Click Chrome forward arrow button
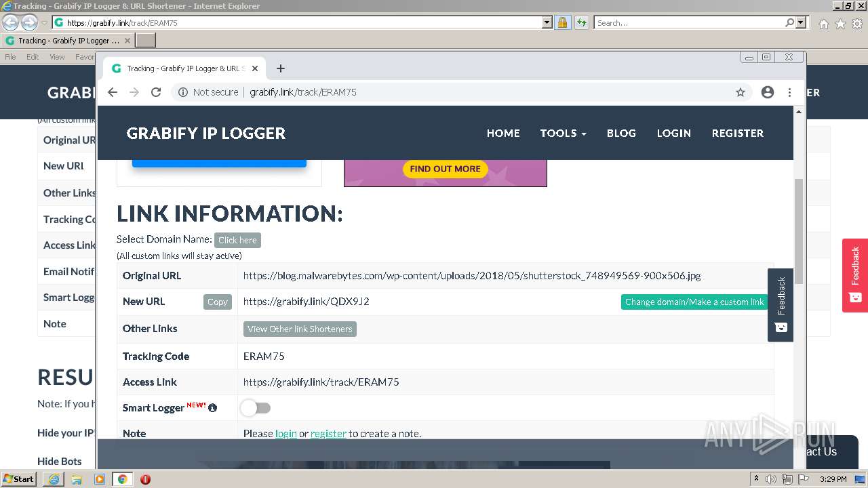 pyautogui.click(x=134, y=92)
